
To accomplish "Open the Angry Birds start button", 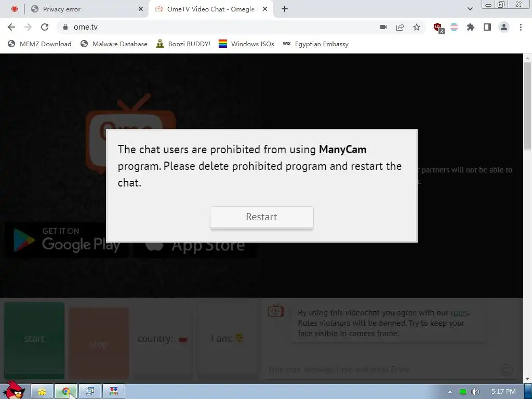I will click(x=15, y=390).
